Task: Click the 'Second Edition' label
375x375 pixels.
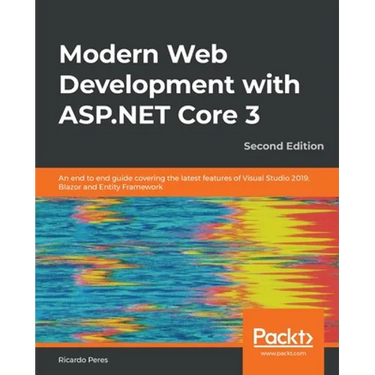Action: coord(284,146)
